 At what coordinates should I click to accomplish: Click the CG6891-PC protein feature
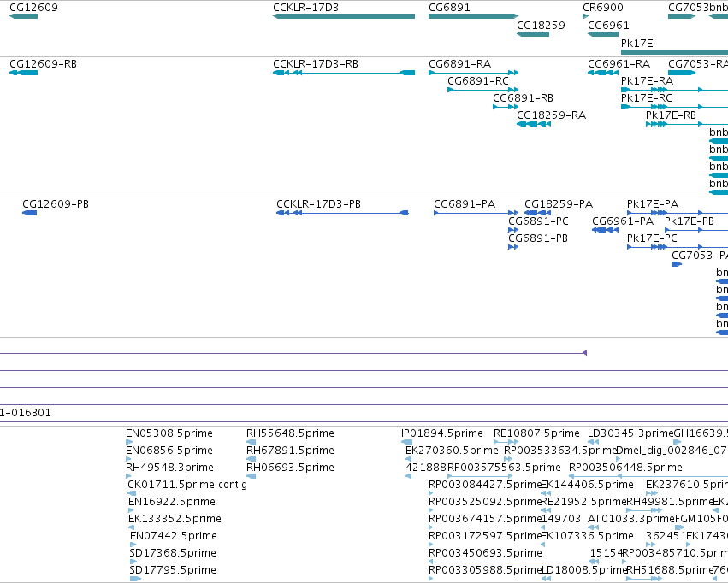[x=513, y=230]
